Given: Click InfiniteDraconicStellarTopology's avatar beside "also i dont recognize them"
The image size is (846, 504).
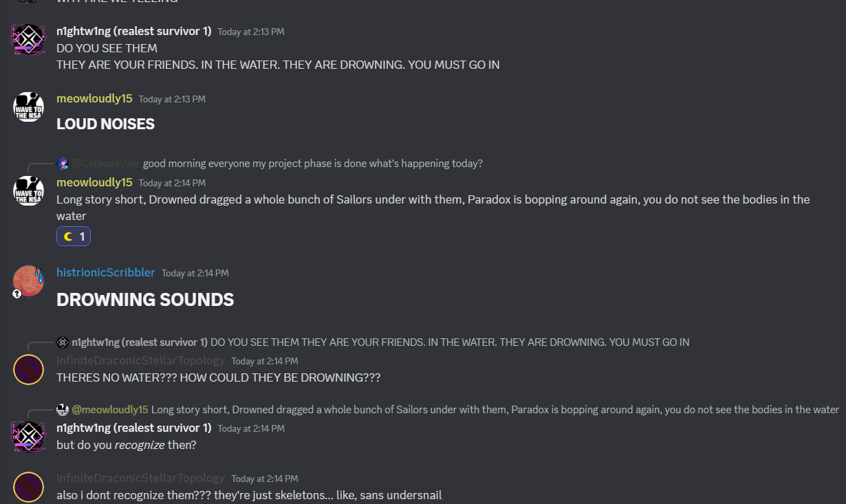Looking at the screenshot, I should pyautogui.click(x=29, y=486).
